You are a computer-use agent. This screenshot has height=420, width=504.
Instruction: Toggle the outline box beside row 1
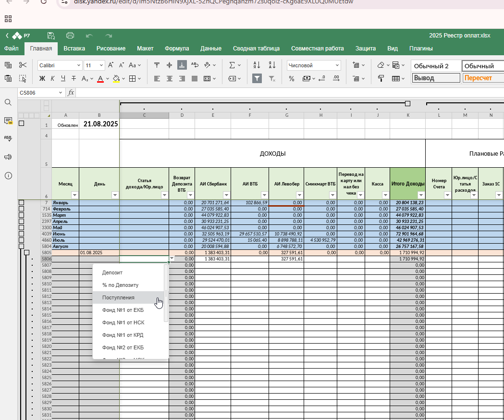click(22, 123)
